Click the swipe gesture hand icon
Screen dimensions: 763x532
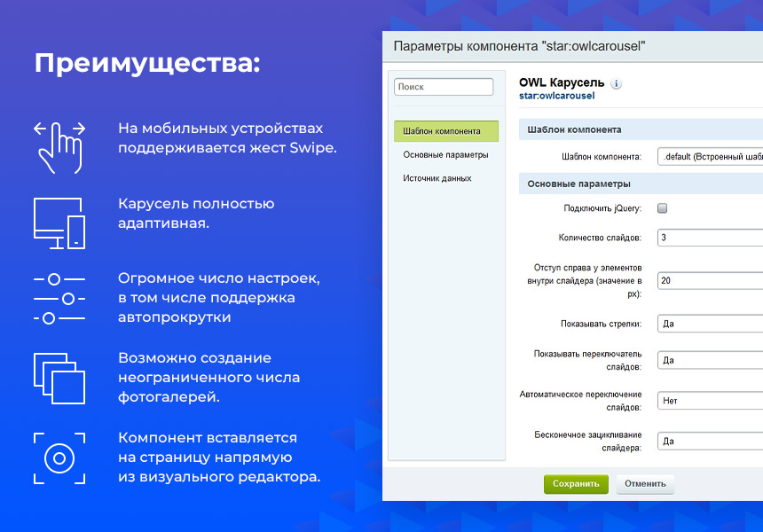pyautogui.click(x=59, y=145)
